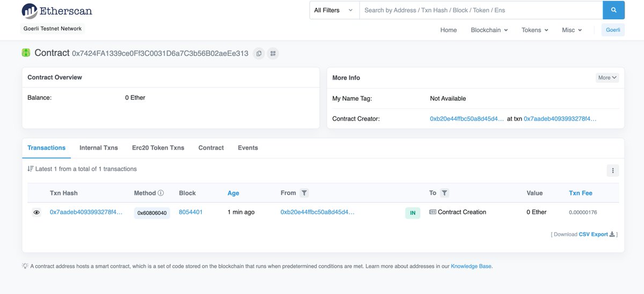The width and height of the screenshot is (644, 294).
Task: Switch to Internal Txns tab
Action: pyautogui.click(x=99, y=148)
